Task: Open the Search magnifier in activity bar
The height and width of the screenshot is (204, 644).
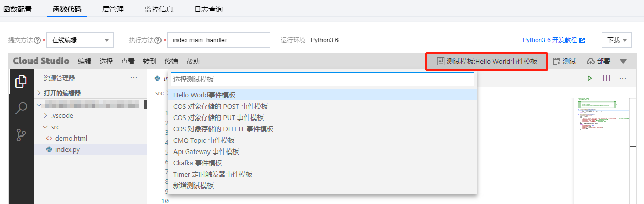Action: coord(21,108)
